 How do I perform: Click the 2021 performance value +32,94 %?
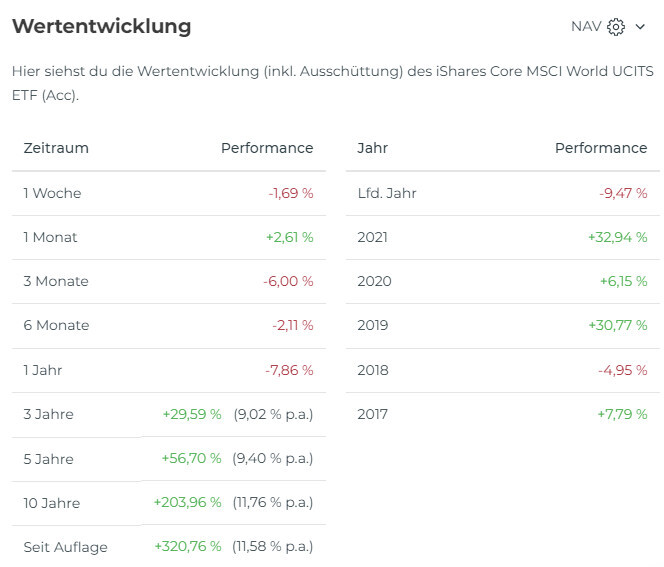pyautogui.click(x=617, y=237)
